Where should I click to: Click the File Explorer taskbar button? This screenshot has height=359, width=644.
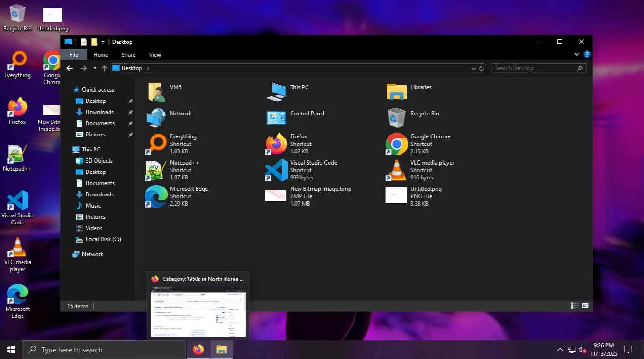coord(221,350)
